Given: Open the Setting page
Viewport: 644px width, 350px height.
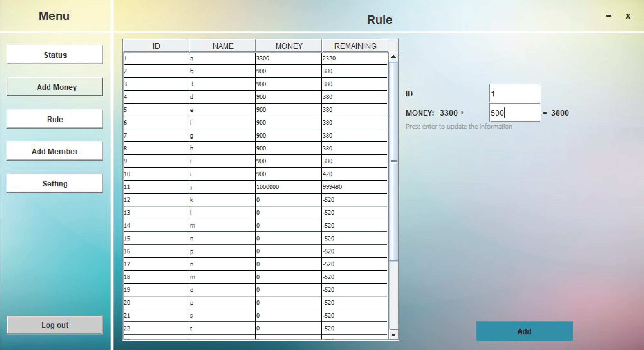Looking at the screenshot, I should pos(55,183).
